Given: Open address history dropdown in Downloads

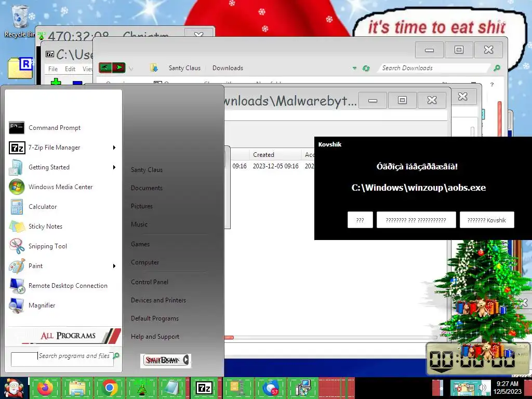Looking at the screenshot, I should point(354,68).
